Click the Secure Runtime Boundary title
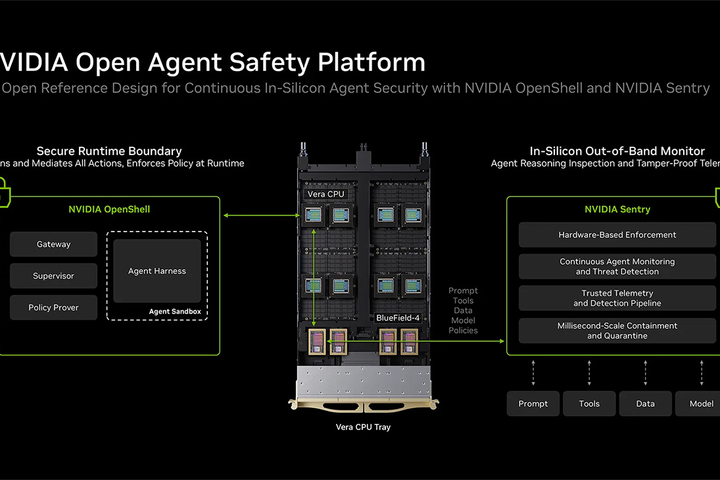The width and height of the screenshot is (720, 480). coord(109,151)
